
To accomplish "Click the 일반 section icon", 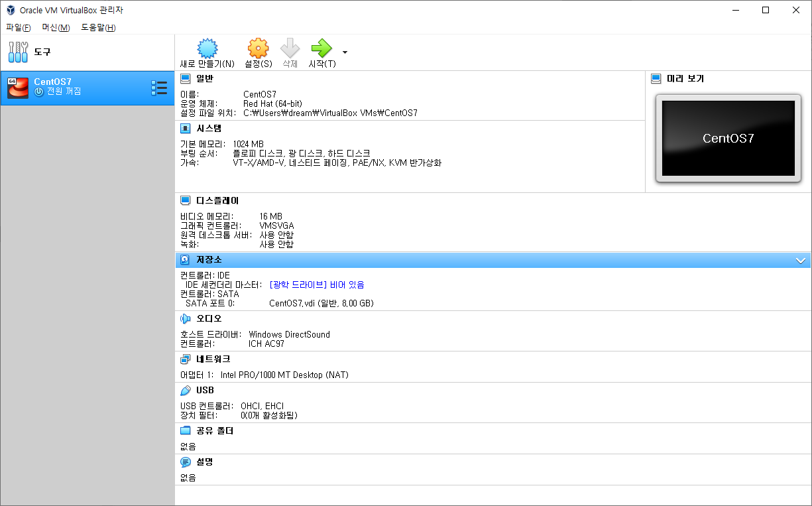I will click(186, 78).
